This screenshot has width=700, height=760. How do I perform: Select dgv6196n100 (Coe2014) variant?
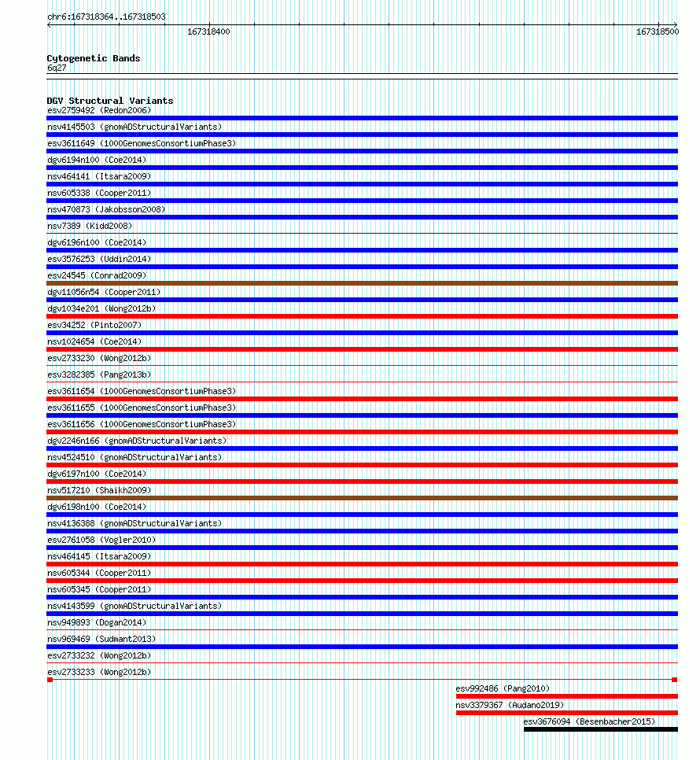click(97, 242)
